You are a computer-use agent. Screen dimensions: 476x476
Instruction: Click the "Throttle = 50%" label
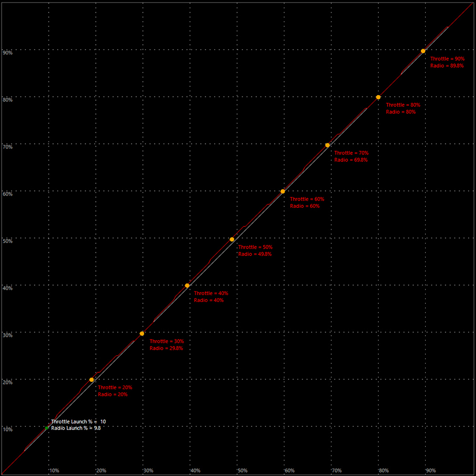click(x=255, y=248)
